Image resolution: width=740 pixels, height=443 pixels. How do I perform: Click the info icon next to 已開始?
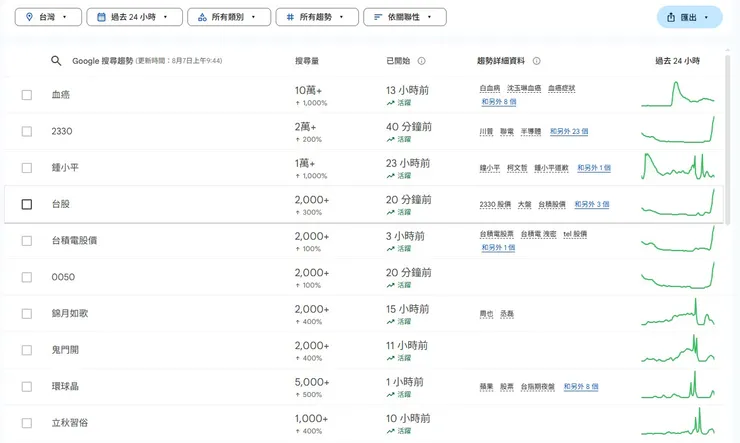click(421, 61)
